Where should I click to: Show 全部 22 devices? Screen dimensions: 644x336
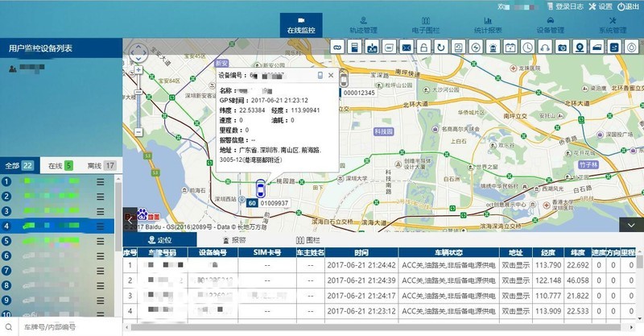19,166
